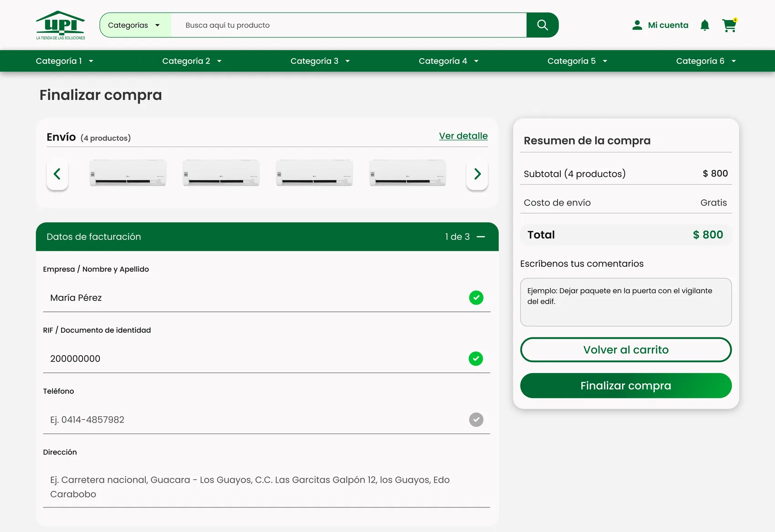Click the Empresa / Nombre y Apellido field
The width and height of the screenshot is (775, 532).
(267, 298)
